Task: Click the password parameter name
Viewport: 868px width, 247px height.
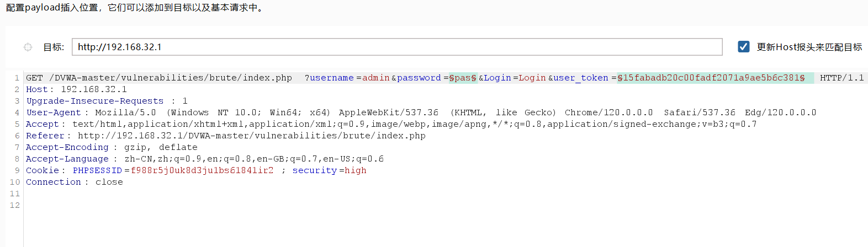Action: tap(419, 78)
